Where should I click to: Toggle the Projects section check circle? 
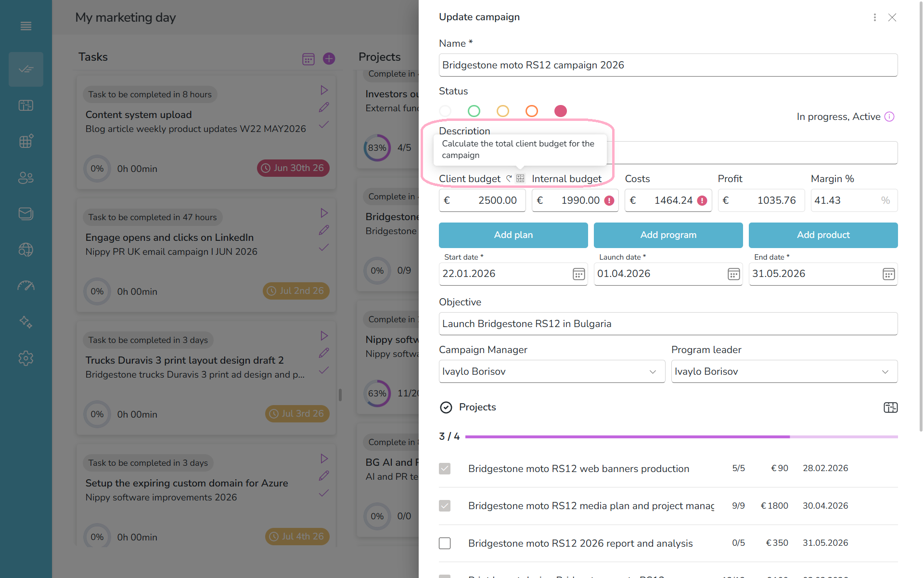tap(446, 407)
